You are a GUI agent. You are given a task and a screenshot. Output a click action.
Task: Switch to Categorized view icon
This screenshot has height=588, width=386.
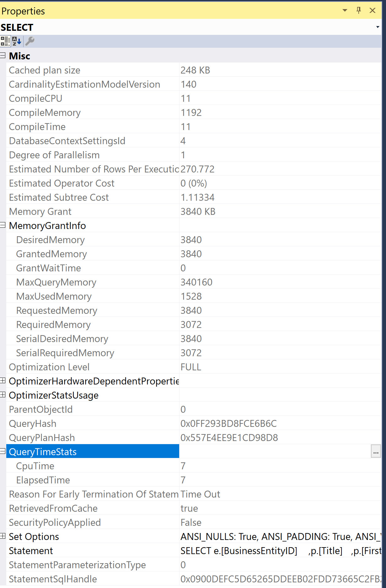(x=5, y=41)
